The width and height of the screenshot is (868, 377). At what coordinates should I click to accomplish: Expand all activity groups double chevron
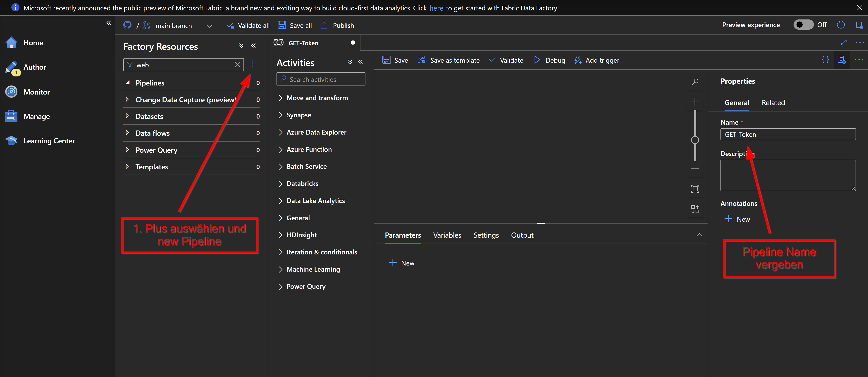[350, 62]
